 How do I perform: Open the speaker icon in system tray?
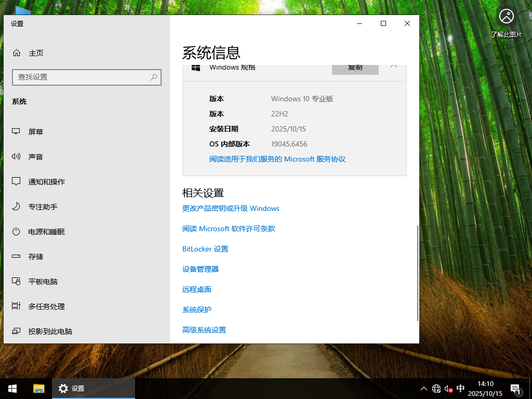tap(447, 388)
